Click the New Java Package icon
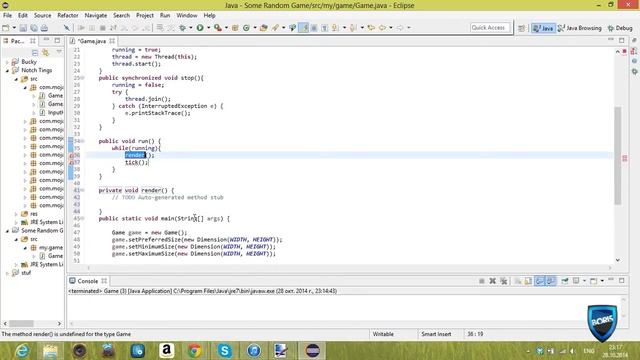The image size is (640, 360). coord(235,28)
